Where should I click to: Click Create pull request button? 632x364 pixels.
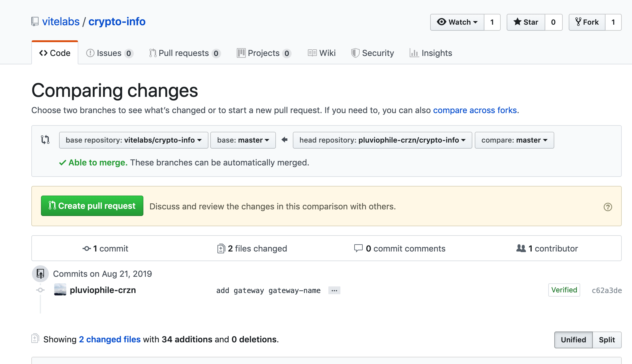pyautogui.click(x=92, y=206)
